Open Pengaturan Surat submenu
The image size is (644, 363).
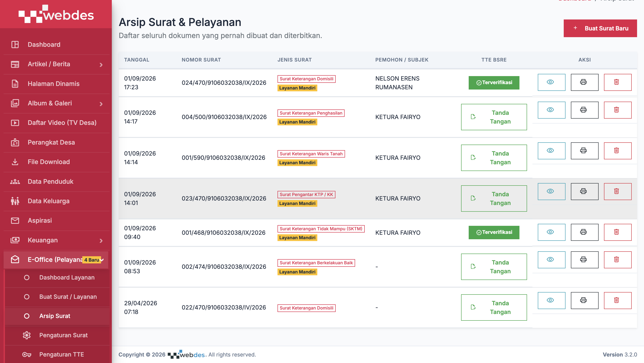tap(57, 335)
